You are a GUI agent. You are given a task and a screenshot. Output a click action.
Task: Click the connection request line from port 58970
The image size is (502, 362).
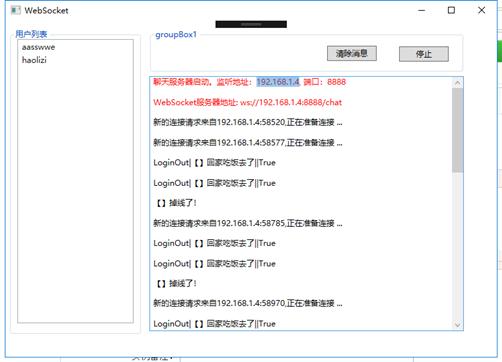coord(248,303)
